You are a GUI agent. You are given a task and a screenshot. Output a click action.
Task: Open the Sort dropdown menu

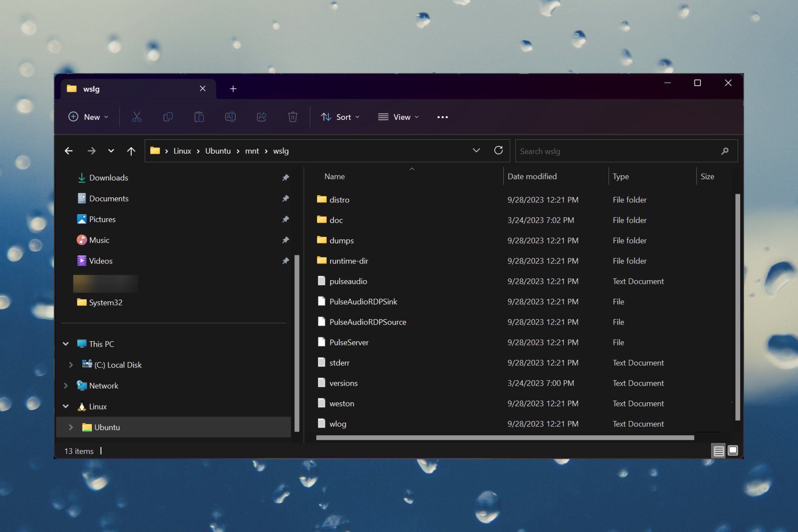pos(340,117)
